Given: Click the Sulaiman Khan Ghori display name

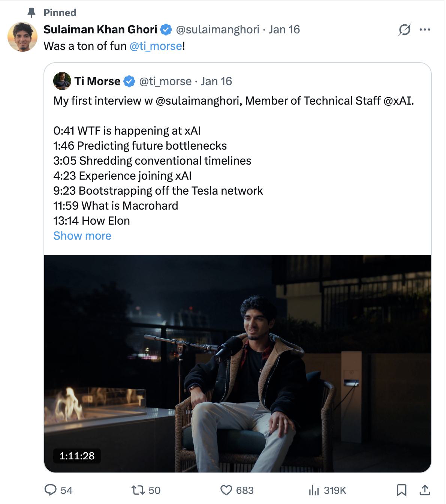Looking at the screenshot, I should (100, 30).
